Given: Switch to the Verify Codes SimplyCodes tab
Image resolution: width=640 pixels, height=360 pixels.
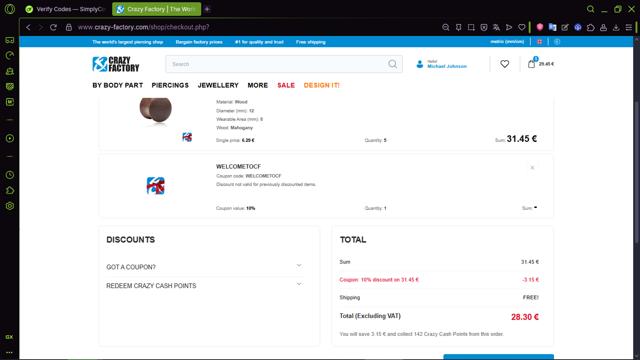Looking at the screenshot, I should point(65,9).
